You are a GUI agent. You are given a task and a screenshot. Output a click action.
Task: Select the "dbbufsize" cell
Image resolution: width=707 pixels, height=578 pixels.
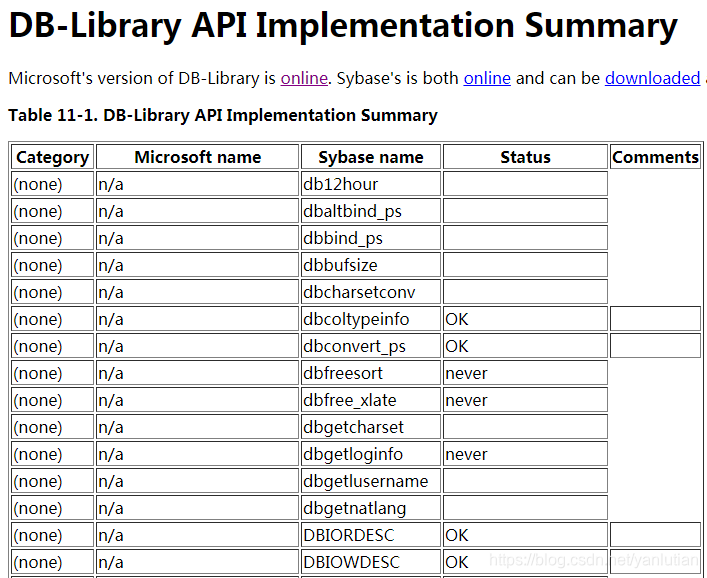371,265
